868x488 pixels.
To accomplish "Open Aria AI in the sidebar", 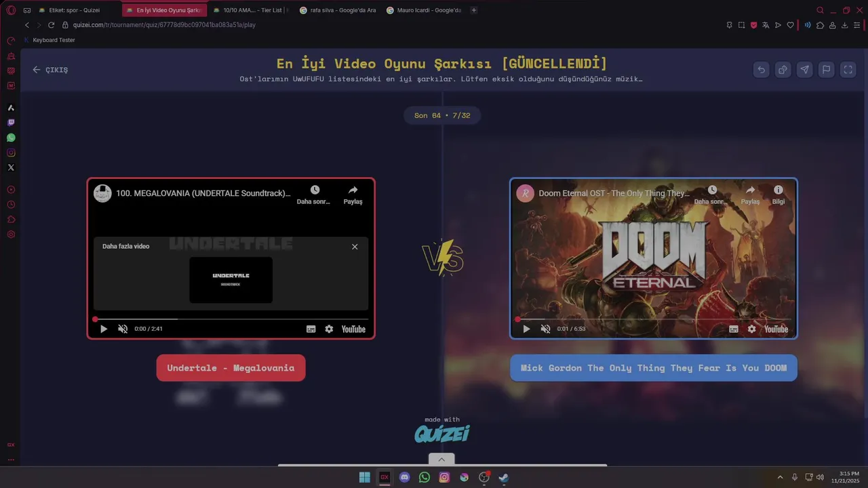I will coord(11,108).
